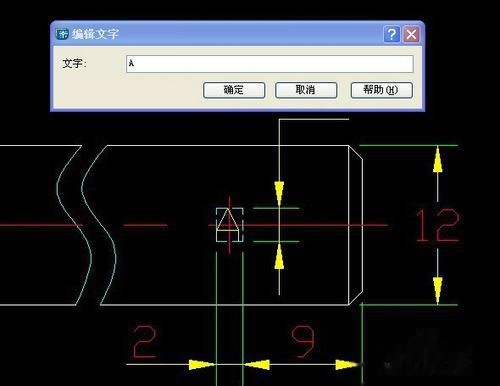The height and width of the screenshot is (386, 500).
Task: Select the dimension text 9
Action: pyautogui.click(x=303, y=342)
